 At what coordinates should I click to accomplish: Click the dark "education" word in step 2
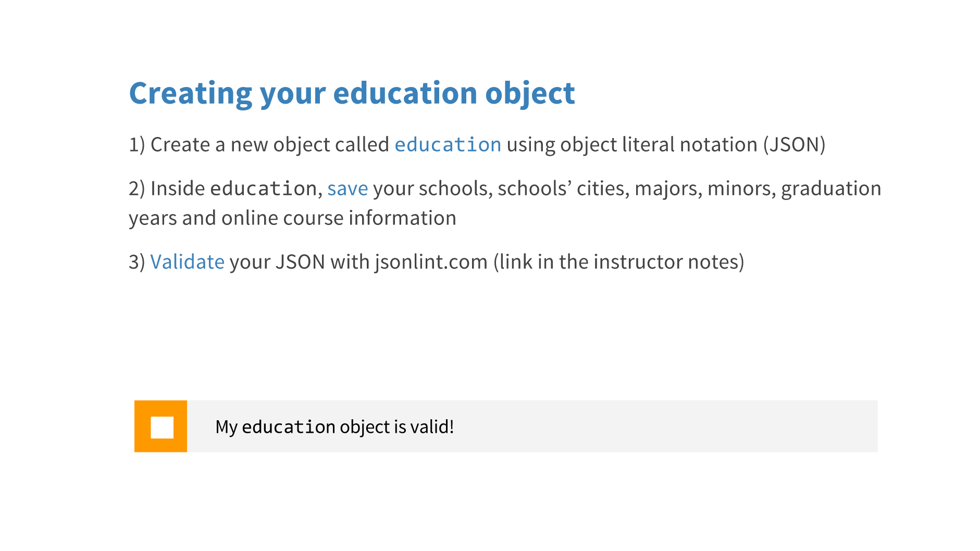click(263, 189)
